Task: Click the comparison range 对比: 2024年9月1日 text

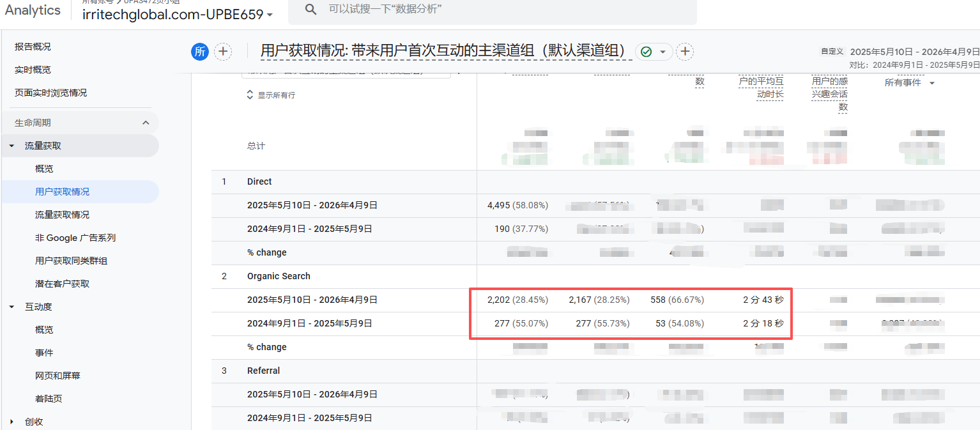Action: (914, 65)
